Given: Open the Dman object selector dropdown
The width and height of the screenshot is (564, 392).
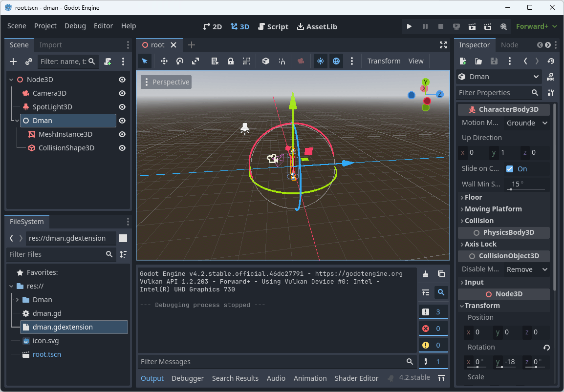Looking at the screenshot, I should point(499,77).
